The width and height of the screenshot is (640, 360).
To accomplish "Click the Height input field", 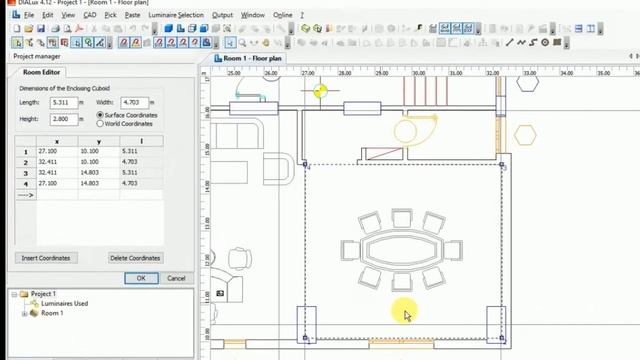I will 64,119.
